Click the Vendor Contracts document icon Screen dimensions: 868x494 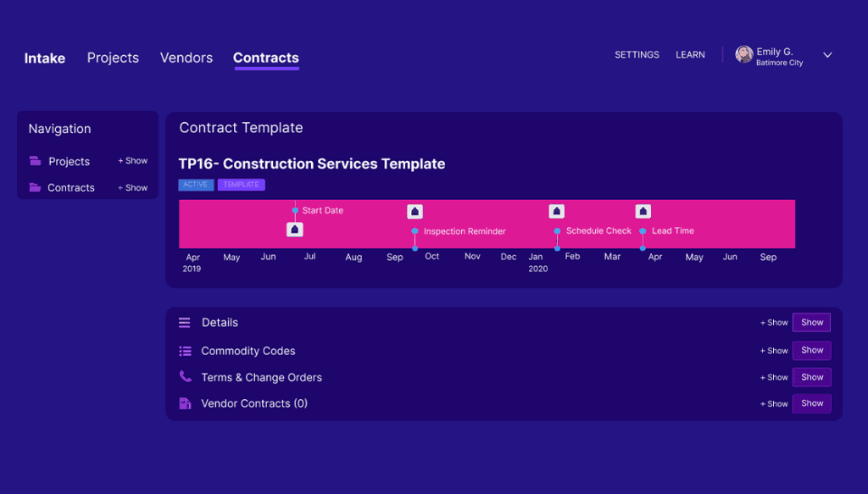pos(185,403)
